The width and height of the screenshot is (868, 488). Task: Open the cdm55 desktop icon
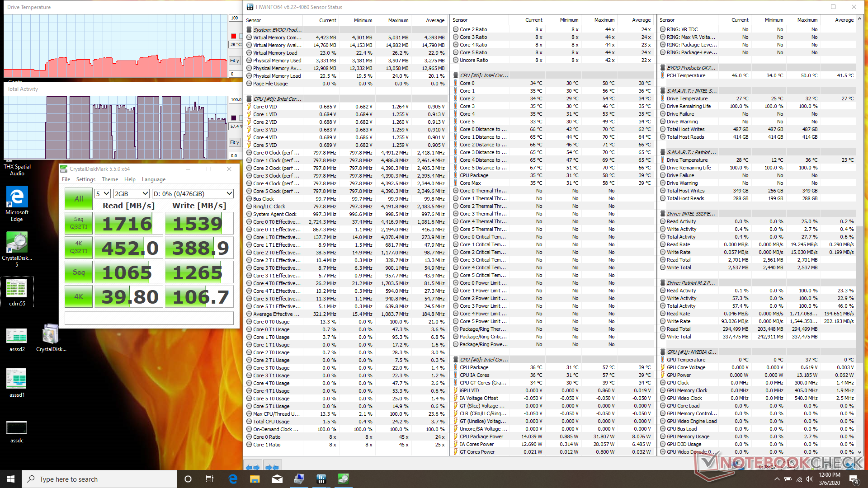click(x=17, y=292)
